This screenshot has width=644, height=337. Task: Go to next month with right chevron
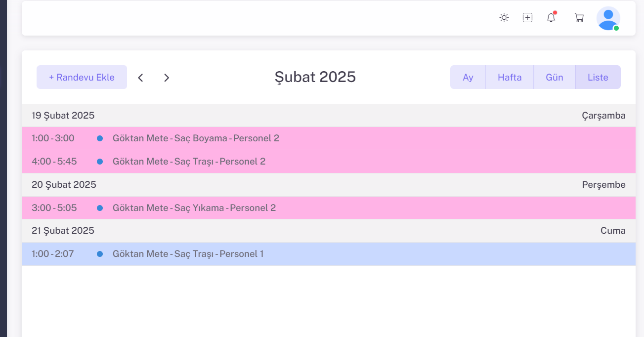[x=167, y=78]
